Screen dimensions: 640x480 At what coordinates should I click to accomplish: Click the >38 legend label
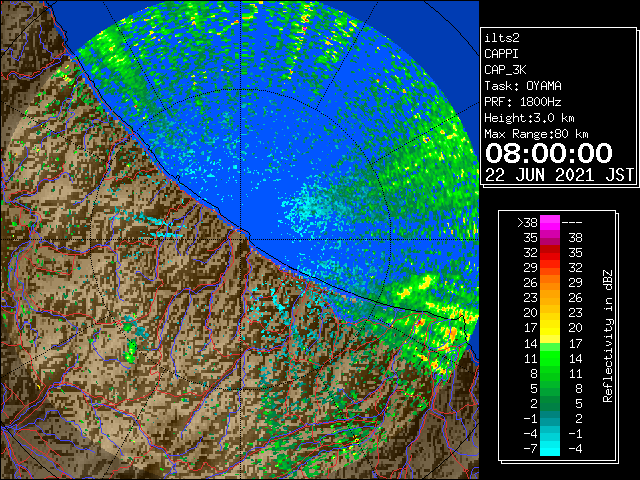pyautogui.click(x=527, y=223)
